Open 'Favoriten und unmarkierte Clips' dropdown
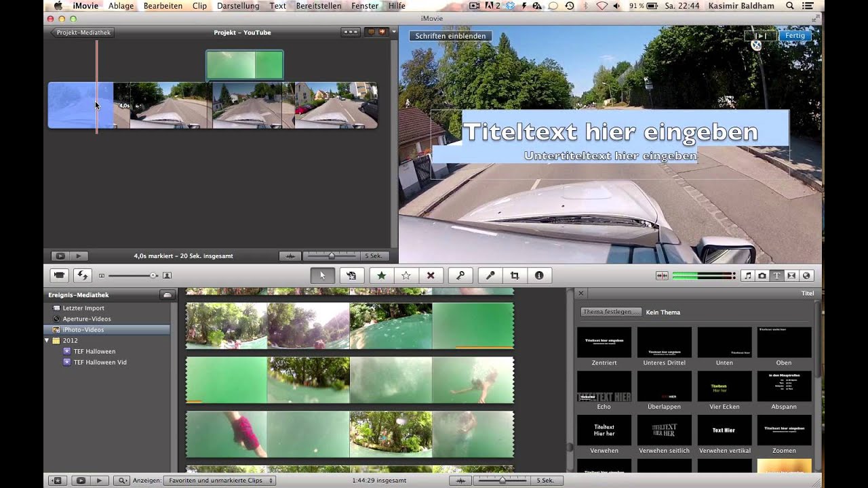868x488 pixels. (x=219, y=481)
